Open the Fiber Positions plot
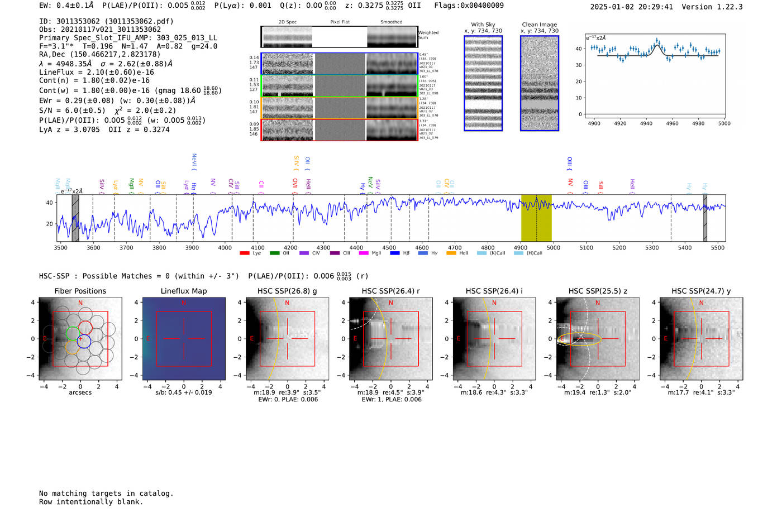Image resolution: width=782 pixels, height=532 pixels. [x=80, y=339]
